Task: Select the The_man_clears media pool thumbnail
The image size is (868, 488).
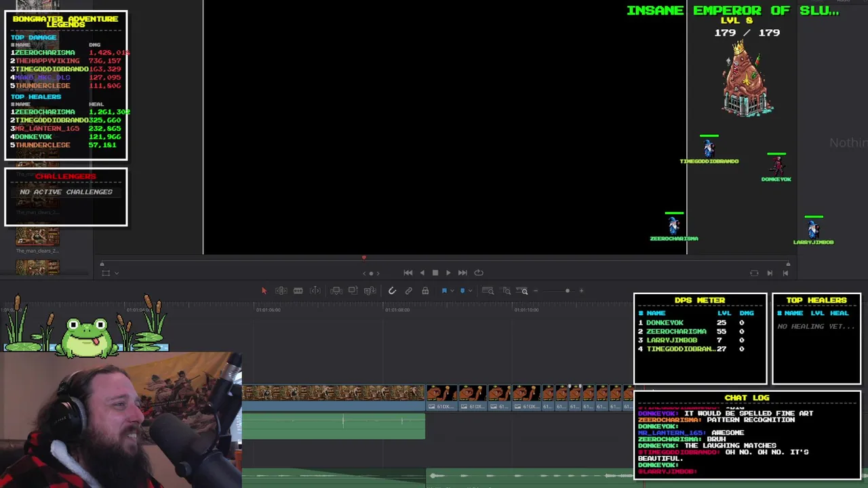Action: (37, 236)
